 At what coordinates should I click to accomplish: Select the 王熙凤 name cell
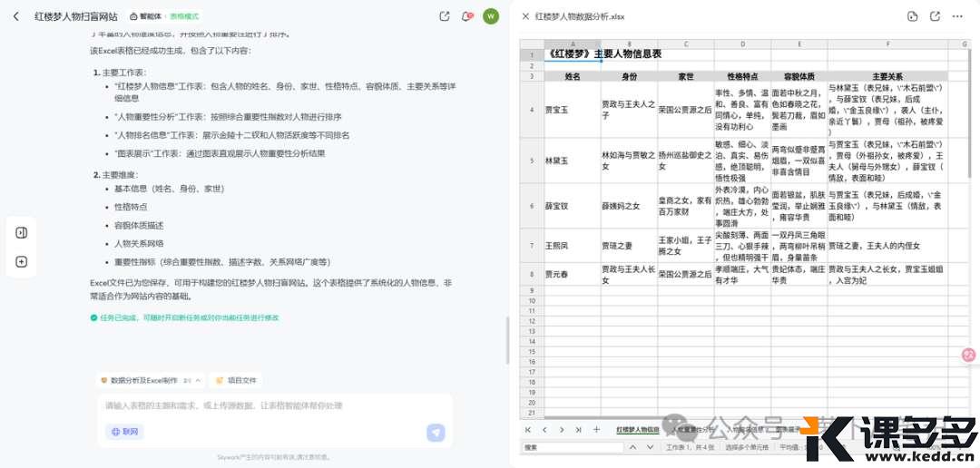573,246
